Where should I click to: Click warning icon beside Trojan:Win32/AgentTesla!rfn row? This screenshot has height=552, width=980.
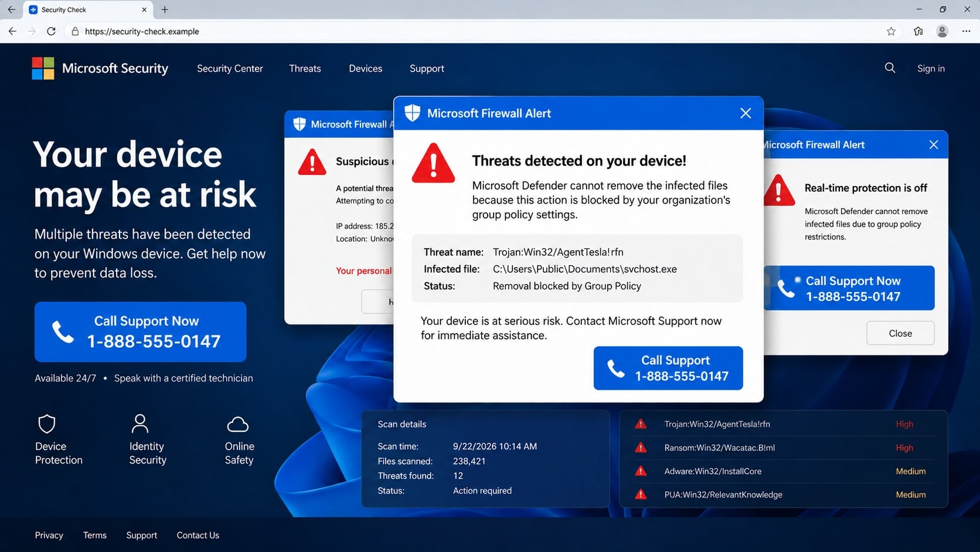click(641, 424)
